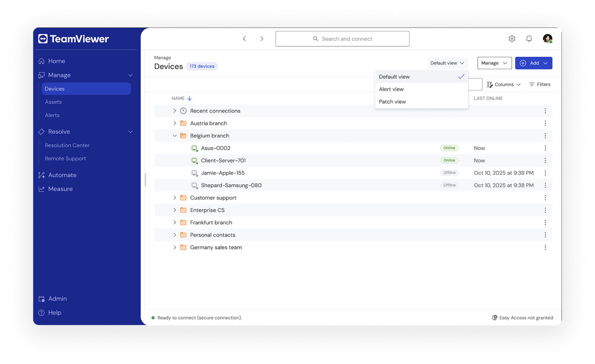Open more options for Personal contacts
Viewport: 595px width, 364px height.
(545, 235)
